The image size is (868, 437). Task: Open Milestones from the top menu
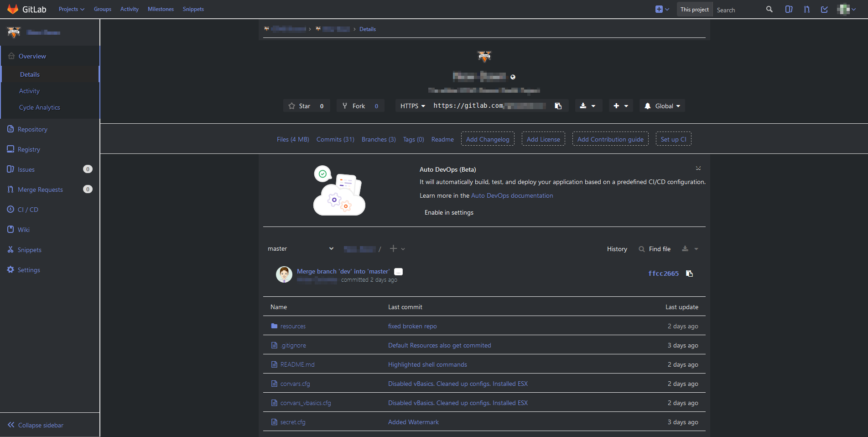pyautogui.click(x=161, y=9)
